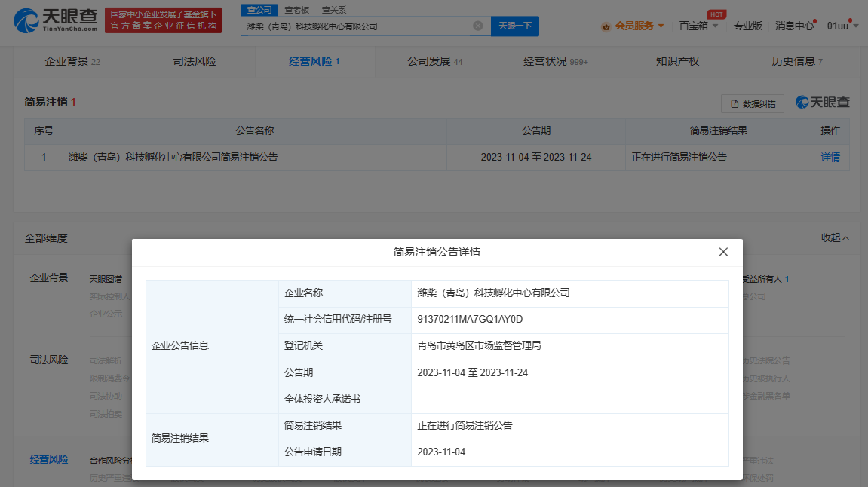The height and width of the screenshot is (487, 868).
Task: Close the 简易注销公告详情 dialog
Action: (x=723, y=252)
